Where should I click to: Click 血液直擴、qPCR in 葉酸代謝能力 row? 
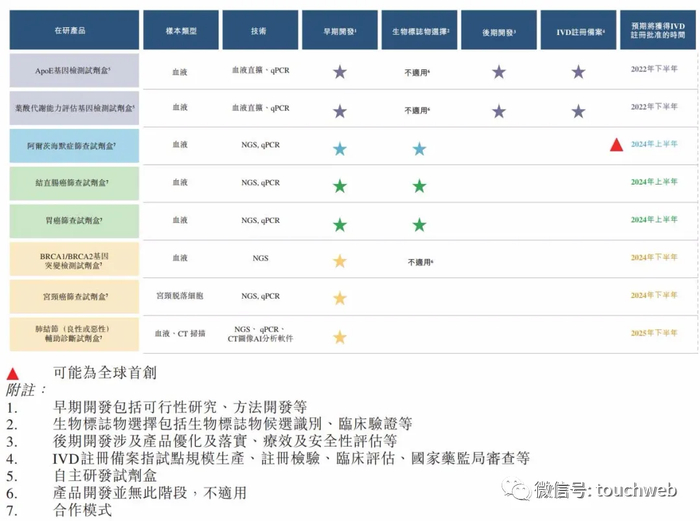[x=260, y=108]
